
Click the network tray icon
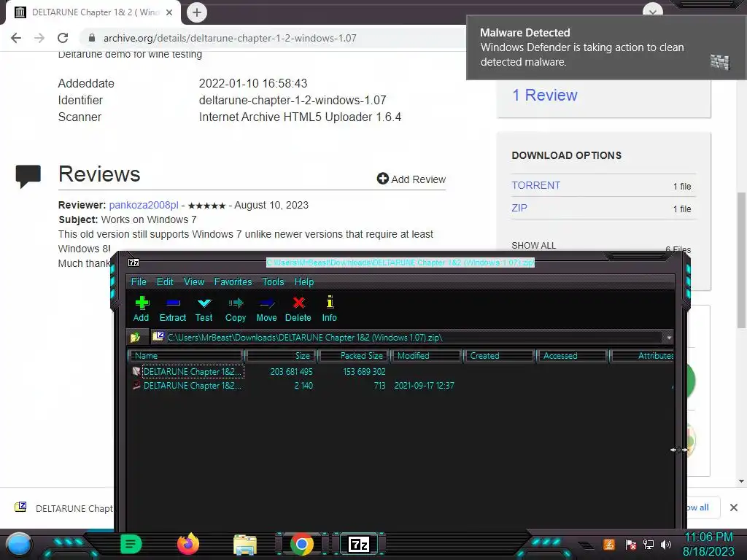click(x=649, y=545)
